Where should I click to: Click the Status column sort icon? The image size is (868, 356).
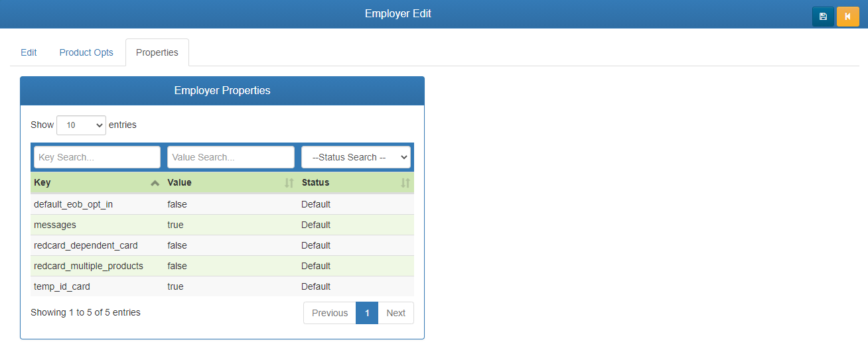[405, 183]
